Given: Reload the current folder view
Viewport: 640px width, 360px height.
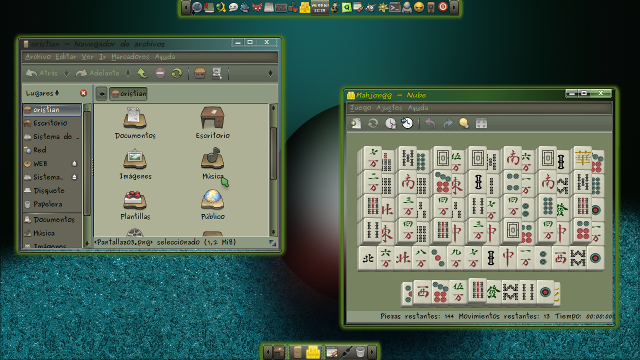Looking at the screenshot, I should tap(176, 73).
